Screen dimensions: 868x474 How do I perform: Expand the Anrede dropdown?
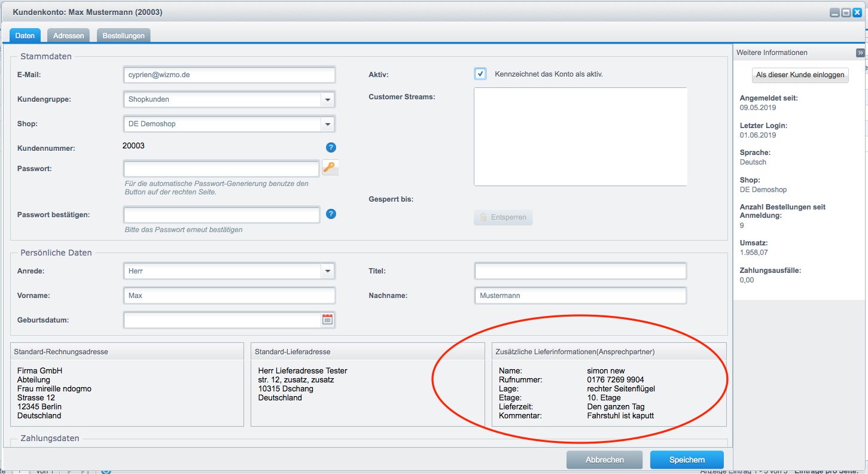328,271
